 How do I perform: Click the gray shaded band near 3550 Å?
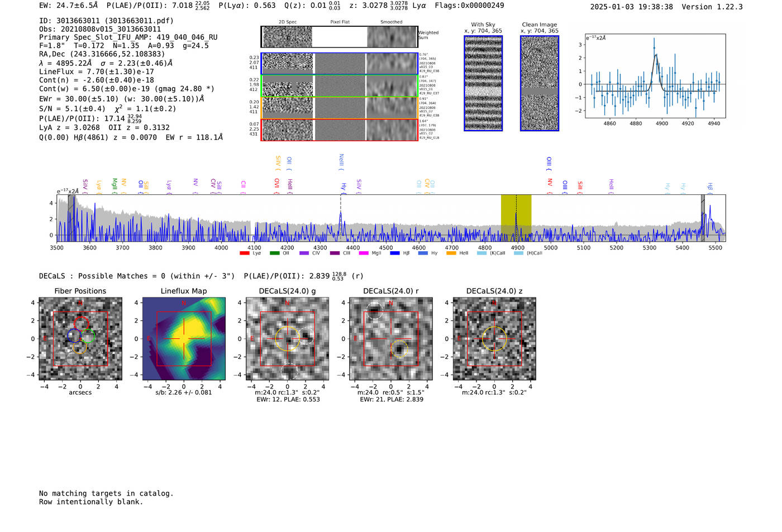[71, 218]
